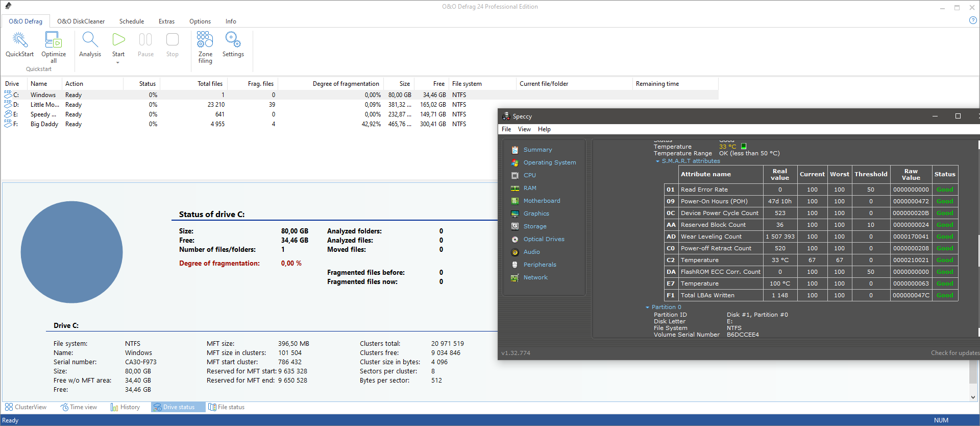The width and height of the screenshot is (980, 426).
Task: Switch to History tab
Action: [125, 407]
